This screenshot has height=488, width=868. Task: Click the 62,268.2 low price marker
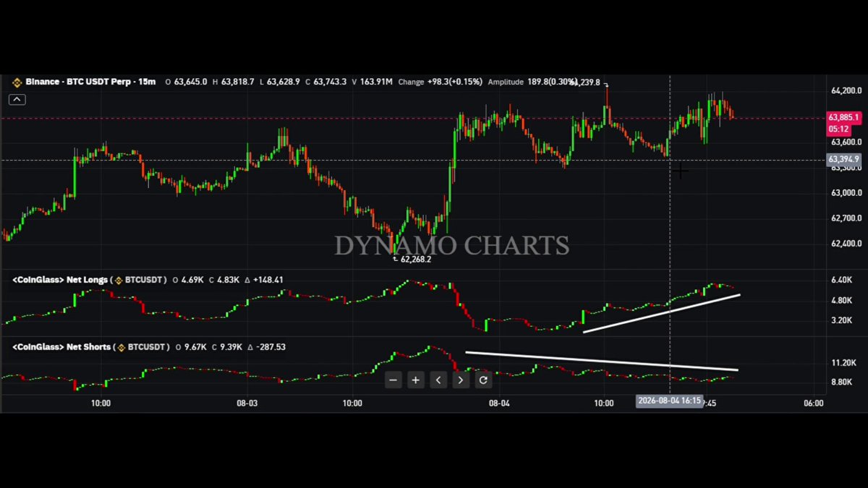point(415,259)
